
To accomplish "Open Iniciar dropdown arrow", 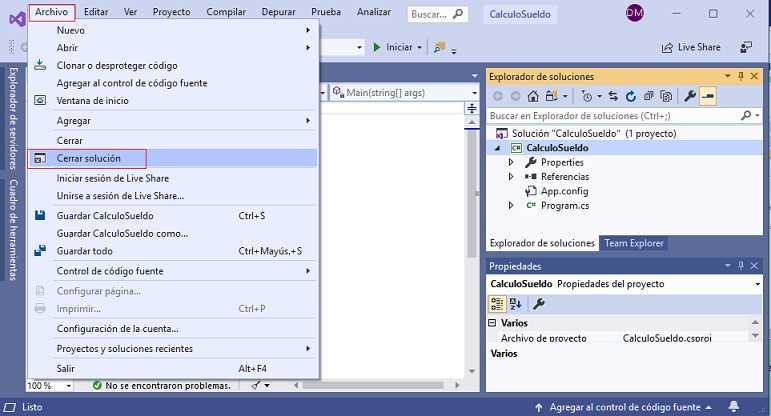I will 419,48.
